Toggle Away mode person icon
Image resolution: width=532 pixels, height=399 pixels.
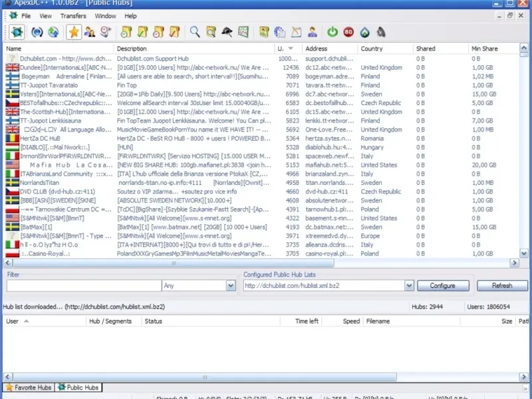313,32
